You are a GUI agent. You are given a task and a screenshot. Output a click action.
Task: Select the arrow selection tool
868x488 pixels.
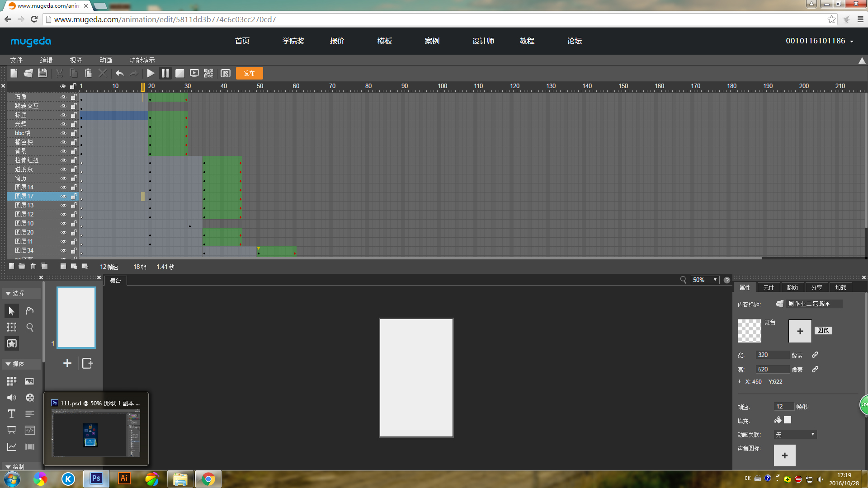point(12,311)
